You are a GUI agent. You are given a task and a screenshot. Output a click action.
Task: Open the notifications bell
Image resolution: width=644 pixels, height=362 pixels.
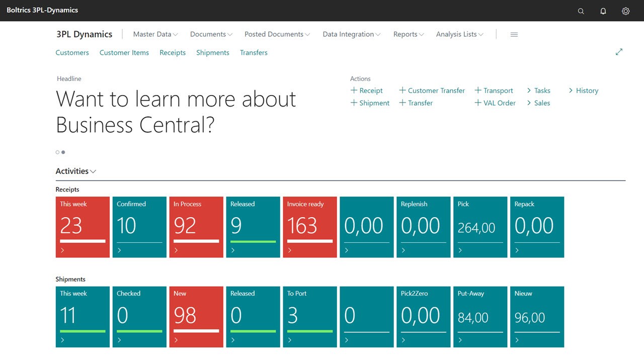pos(603,11)
